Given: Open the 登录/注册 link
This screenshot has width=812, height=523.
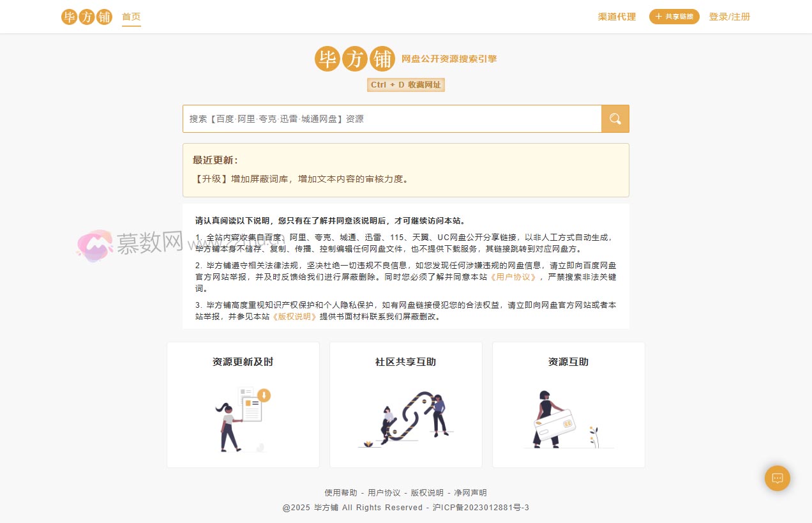Looking at the screenshot, I should [x=728, y=17].
